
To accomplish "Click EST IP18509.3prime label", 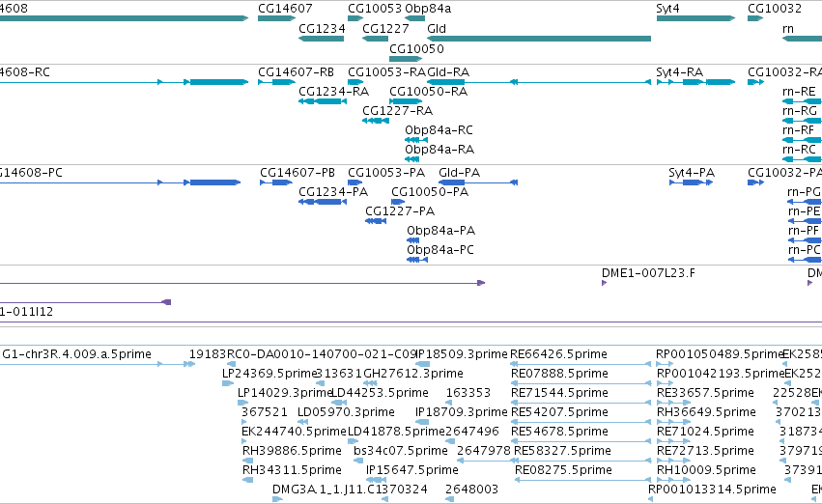I will click(x=462, y=354).
